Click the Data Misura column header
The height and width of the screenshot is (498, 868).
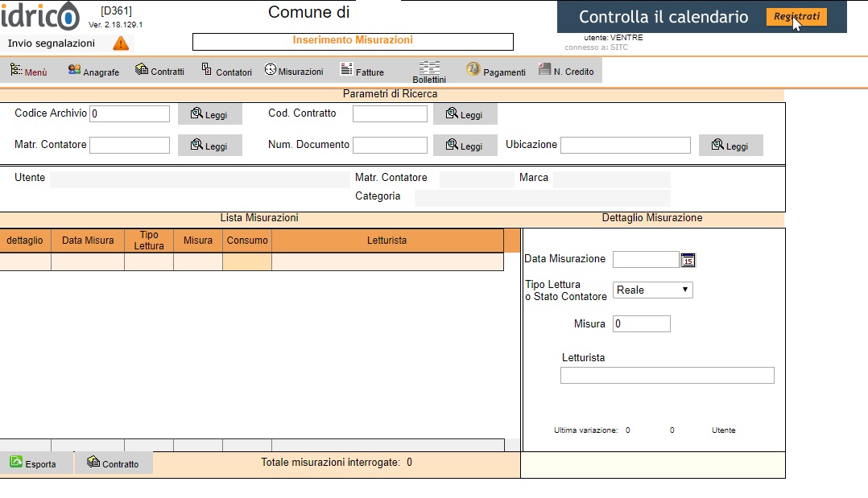click(88, 240)
